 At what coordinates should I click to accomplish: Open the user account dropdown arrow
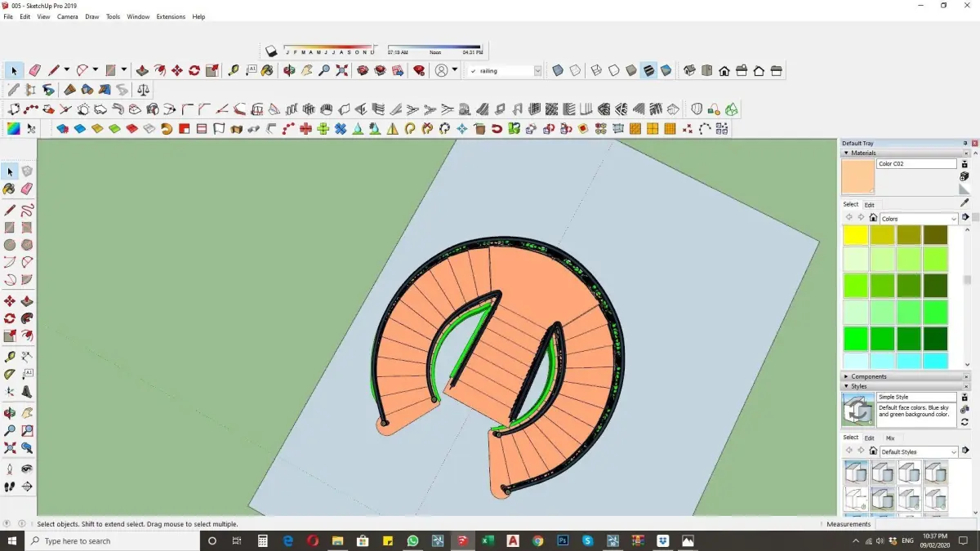click(x=454, y=71)
